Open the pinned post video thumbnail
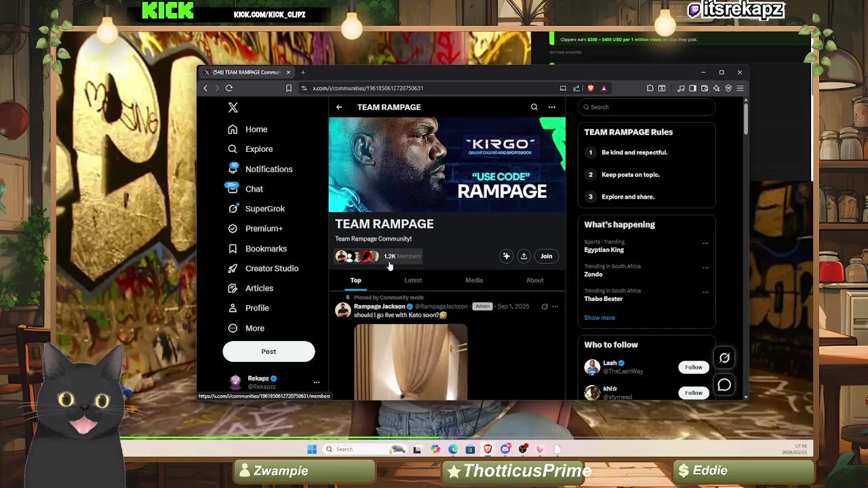Viewport: 868px width, 488px height. (x=410, y=362)
